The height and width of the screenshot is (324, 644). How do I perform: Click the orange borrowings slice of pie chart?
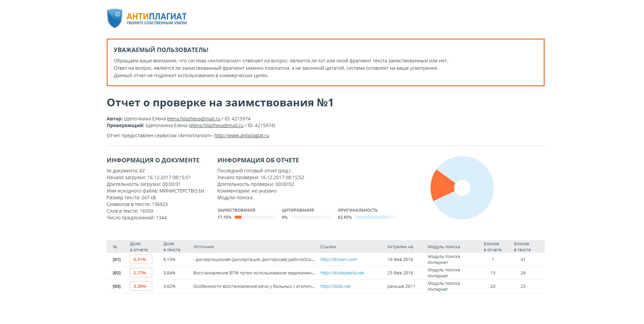440,185
